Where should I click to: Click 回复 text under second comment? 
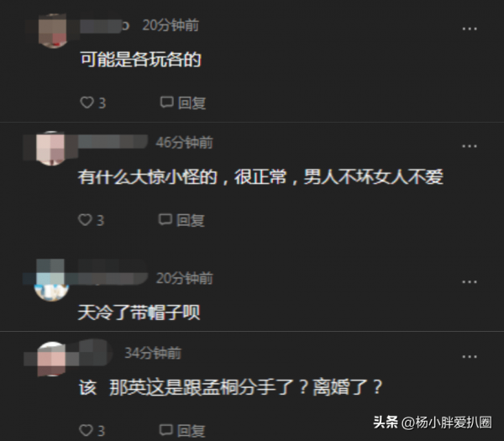tap(191, 220)
